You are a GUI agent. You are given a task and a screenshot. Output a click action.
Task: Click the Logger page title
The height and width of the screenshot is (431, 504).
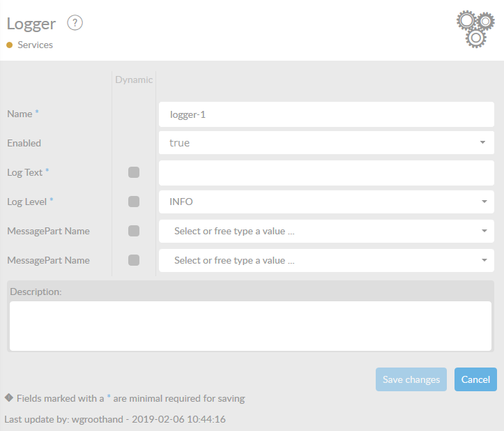[31, 23]
